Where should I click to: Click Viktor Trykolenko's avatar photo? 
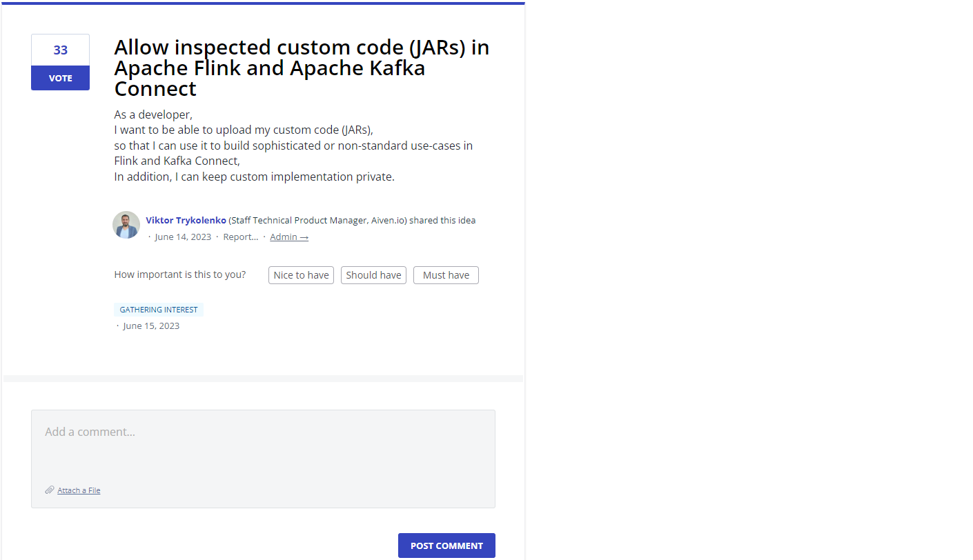click(126, 225)
